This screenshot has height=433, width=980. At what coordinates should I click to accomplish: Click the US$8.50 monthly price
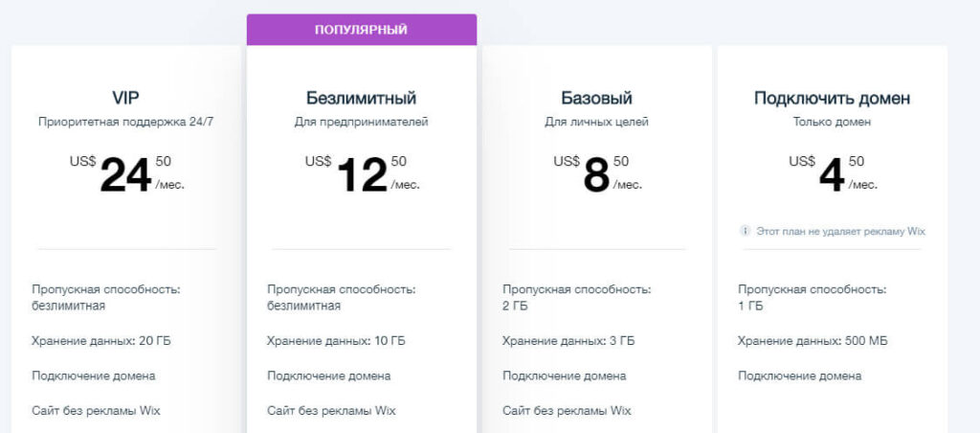596,174
